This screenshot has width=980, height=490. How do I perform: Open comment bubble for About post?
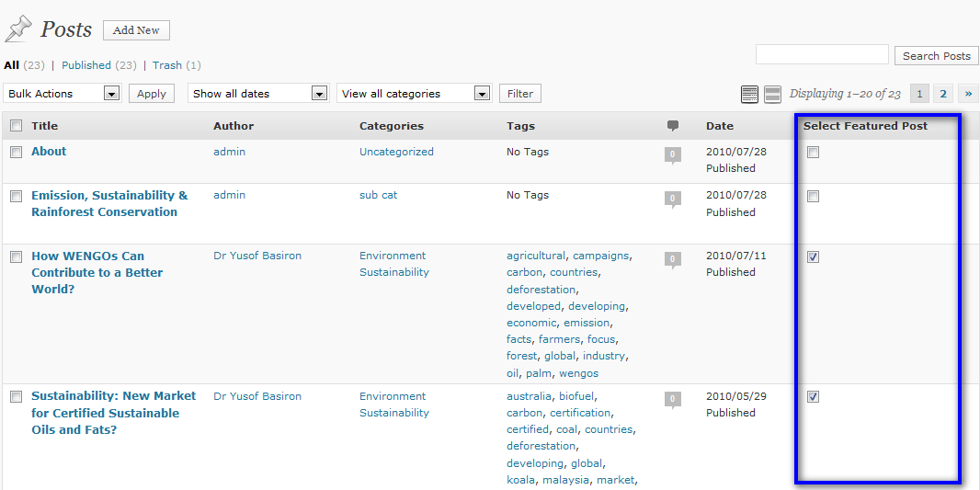coord(673,154)
